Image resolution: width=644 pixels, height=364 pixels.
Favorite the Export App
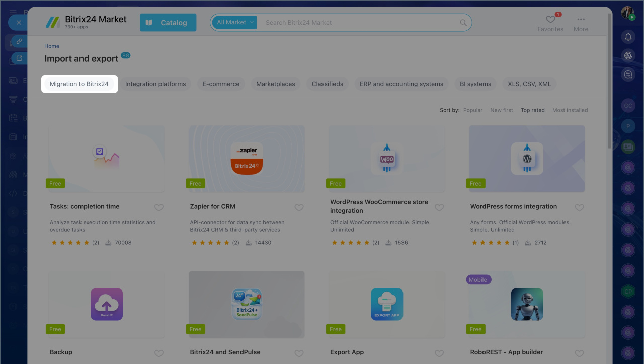[x=439, y=353]
